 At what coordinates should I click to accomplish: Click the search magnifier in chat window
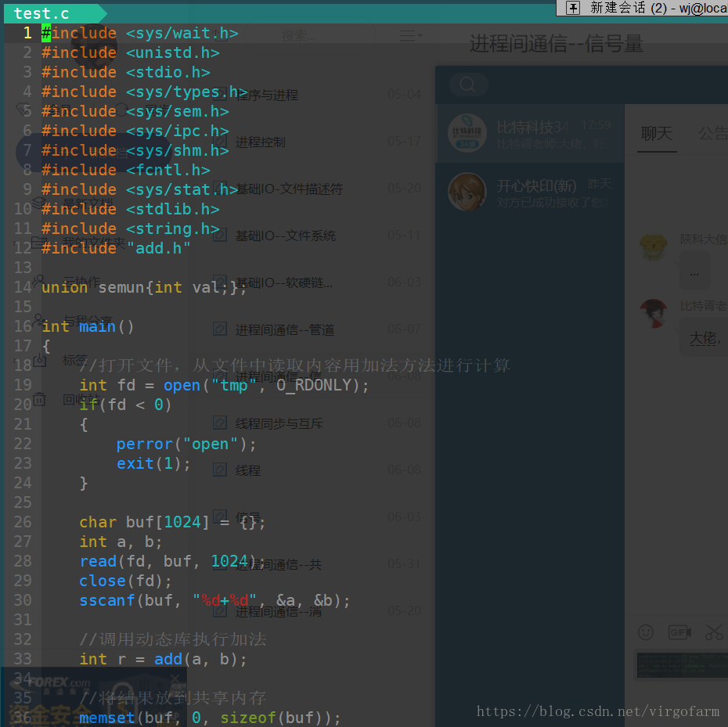[467, 84]
